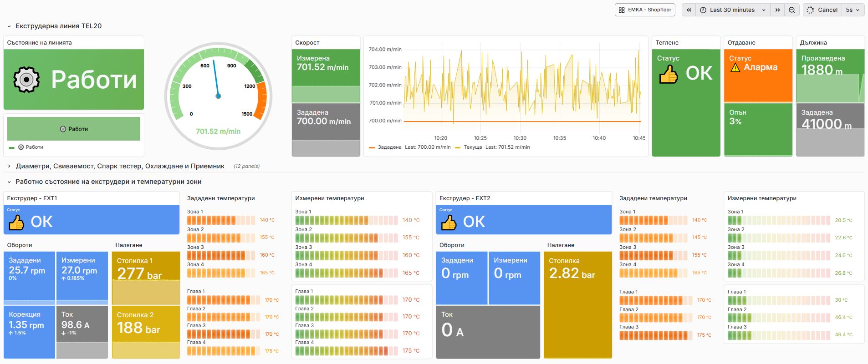The width and height of the screenshot is (868, 364).
Task: Click the speed gauge needle panel
Action: pyautogui.click(x=218, y=96)
